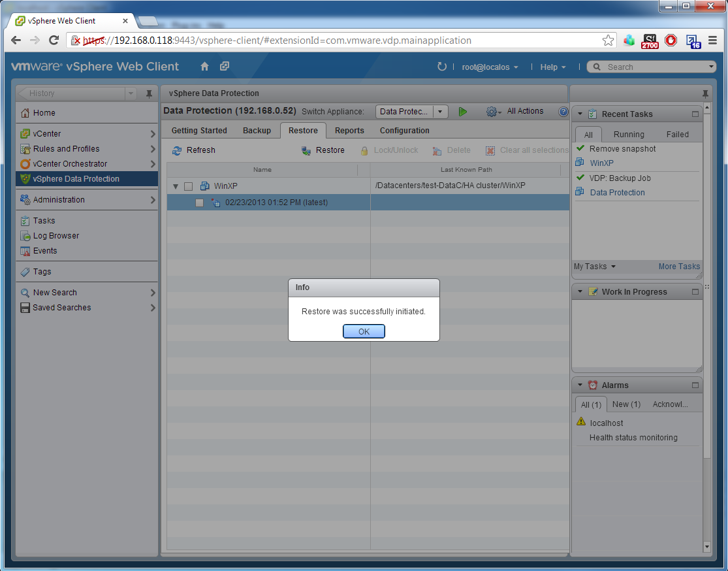This screenshot has width=728, height=571.
Task: Click Clear all selections
Action: [527, 150]
